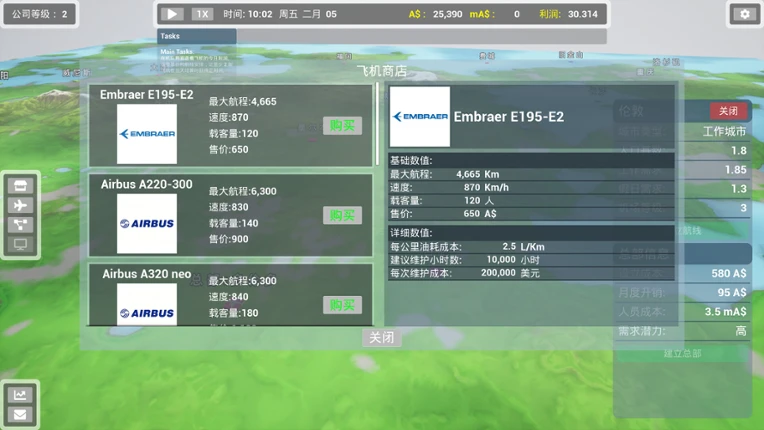This screenshot has width=764, height=430.
Task: Click A320 neo 载客量:180 text
Action: coord(233,313)
